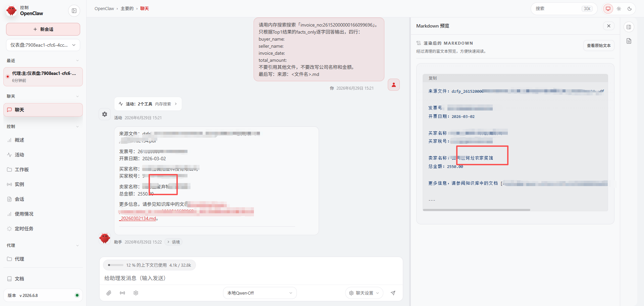
Task: Open 代理 folder item in sidebar
Action: click(x=43, y=259)
